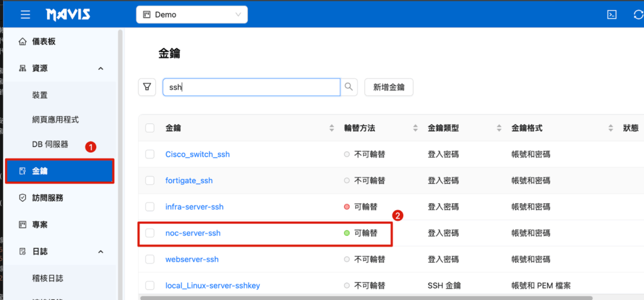
Task: Collapse the 資源 sidebar section
Action: (x=101, y=69)
